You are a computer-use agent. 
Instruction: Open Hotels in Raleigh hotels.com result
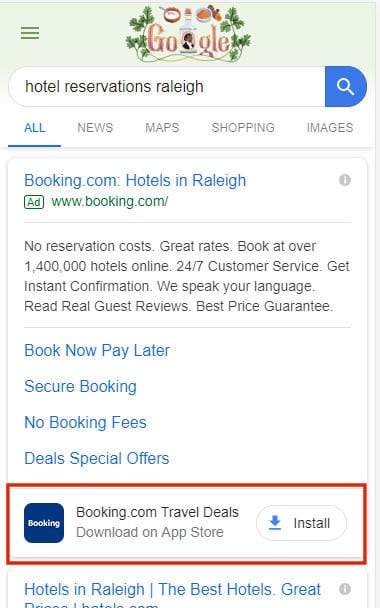[173, 594]
